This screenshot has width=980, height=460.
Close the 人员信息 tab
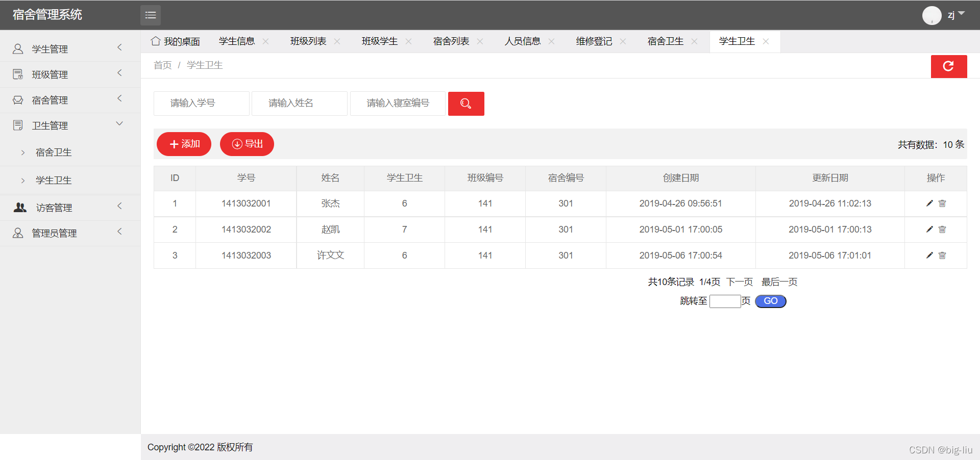tap(552, 41)
